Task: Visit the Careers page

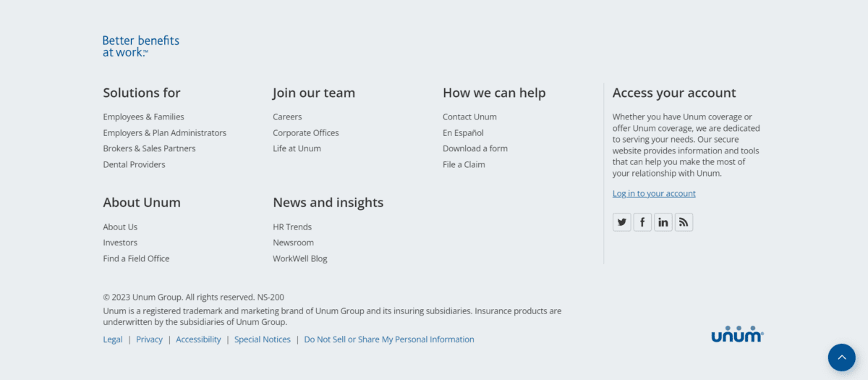Action: click(x=287, y=117)
